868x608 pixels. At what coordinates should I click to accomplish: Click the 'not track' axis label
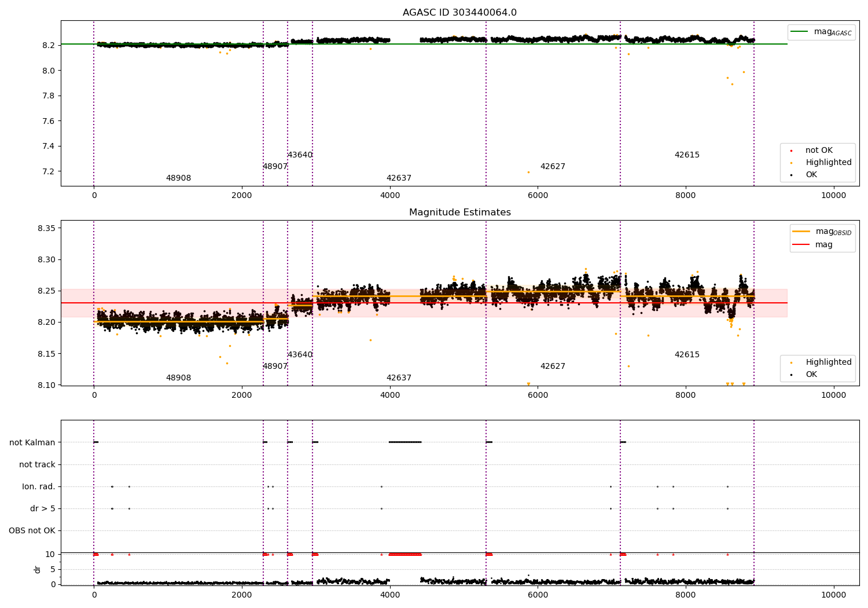pyautogui.click(x=37, y=464)
